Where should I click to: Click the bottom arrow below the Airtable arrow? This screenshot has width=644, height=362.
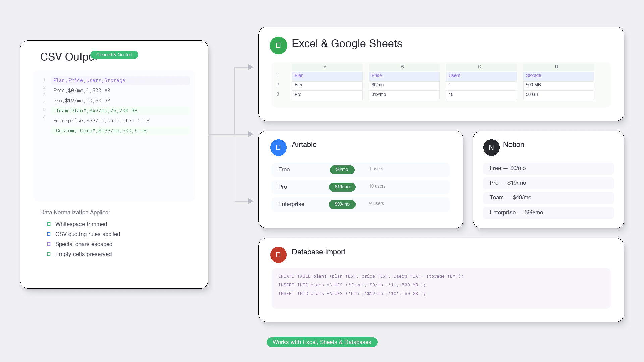click(x=250, y=201)
